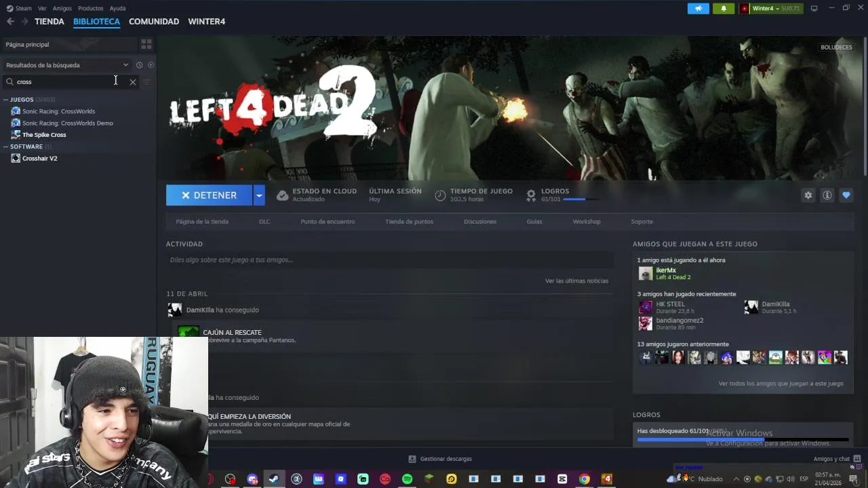The width and height of the screenshot is (868, 488).
Task: Click the Big Picture mode monitor icon
Action: point(814,8)
